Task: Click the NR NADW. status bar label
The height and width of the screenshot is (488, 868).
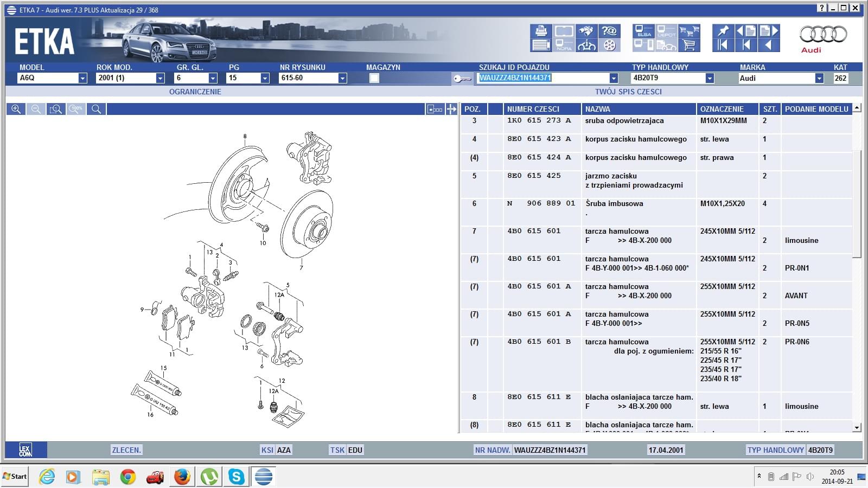Action: pyautogui.click(x=493, y=450)
